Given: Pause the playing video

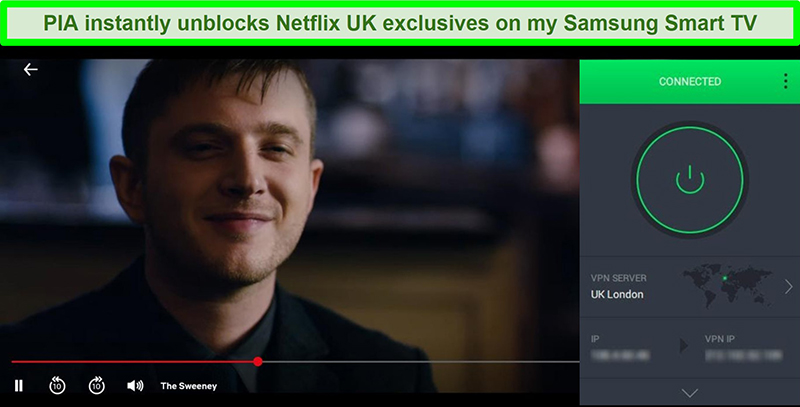Looking at the screenshot, I should pyautogui.click(x=19, y=386).
